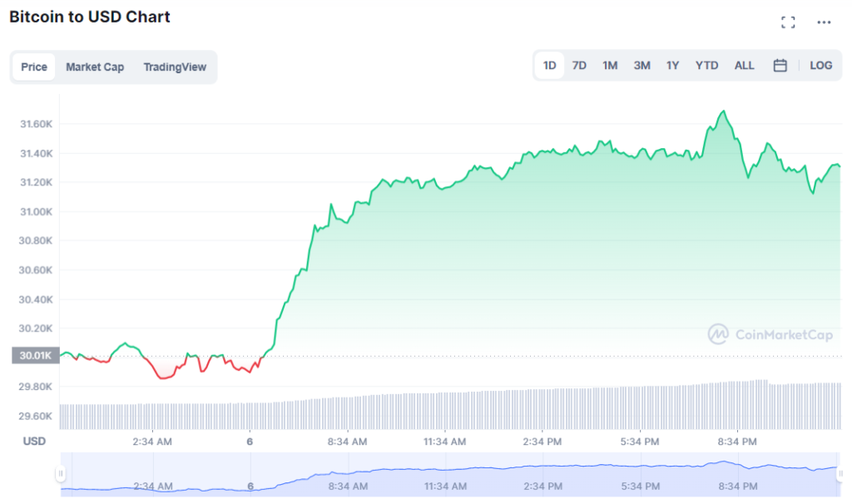Open the TradingView chart tab

pyautogui.click(x=175, y=67)
